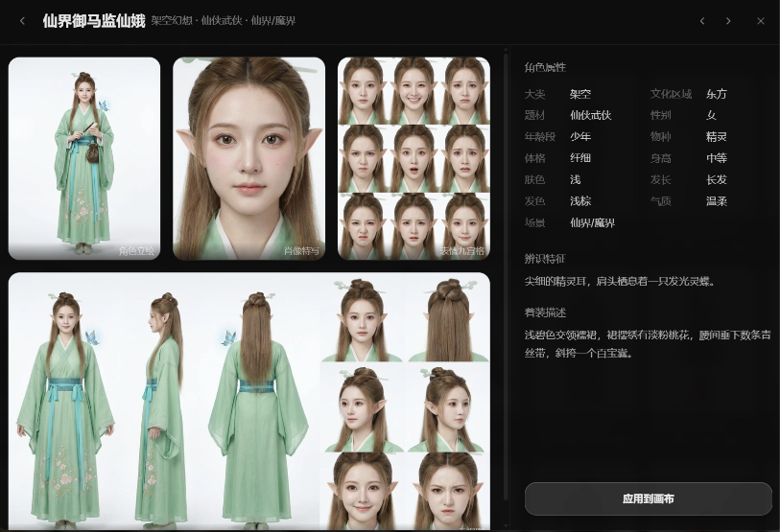
Task: Click the back arrow beside the character title
Action: coord(22,21)
